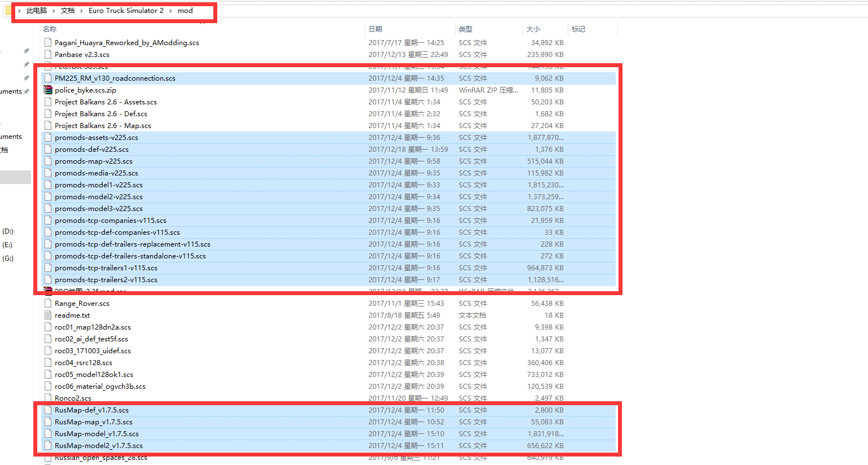Click the roc04_rsrc128.scs file icon

48,363
